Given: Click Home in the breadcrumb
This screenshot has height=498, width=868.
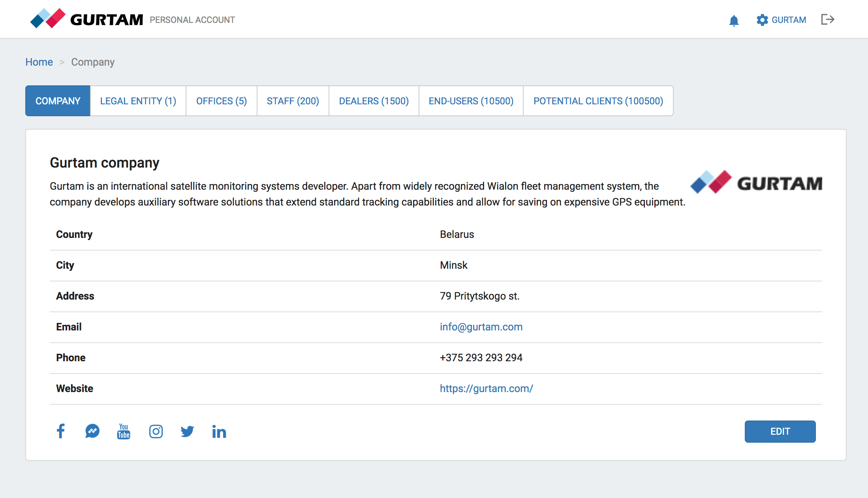Looking at the screenshot, I should [39, 62].
